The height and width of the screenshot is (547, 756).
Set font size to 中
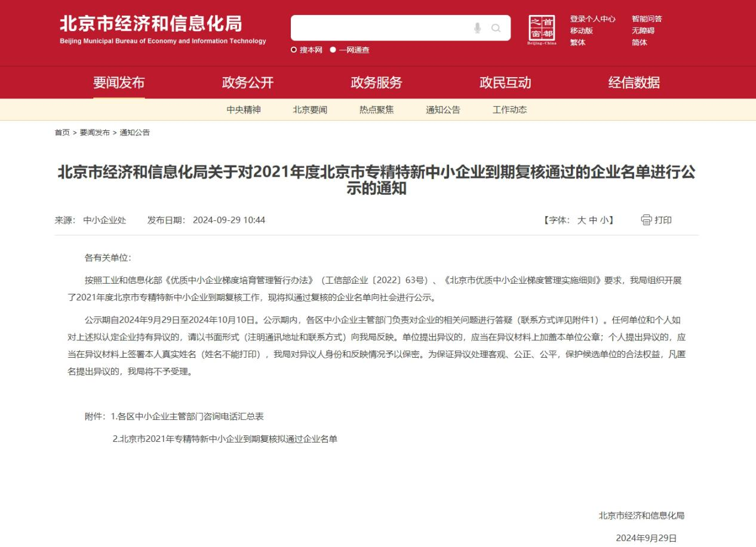[593, 220]
